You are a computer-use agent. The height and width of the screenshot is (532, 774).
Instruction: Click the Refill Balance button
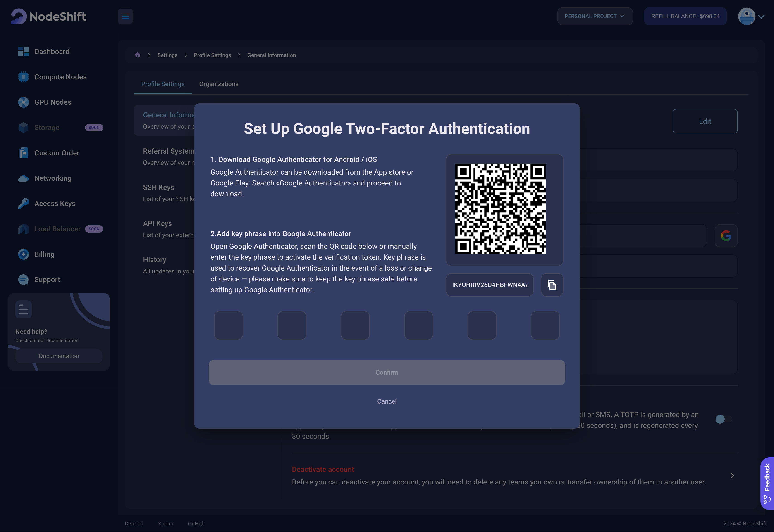[x=685, y=16]
